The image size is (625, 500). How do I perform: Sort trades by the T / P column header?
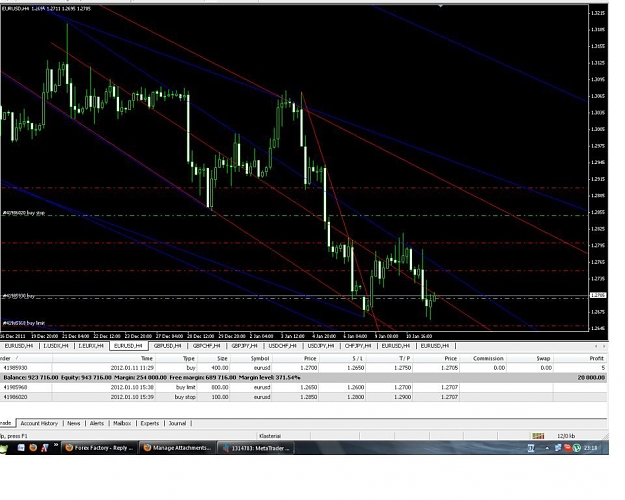[389, 358]
